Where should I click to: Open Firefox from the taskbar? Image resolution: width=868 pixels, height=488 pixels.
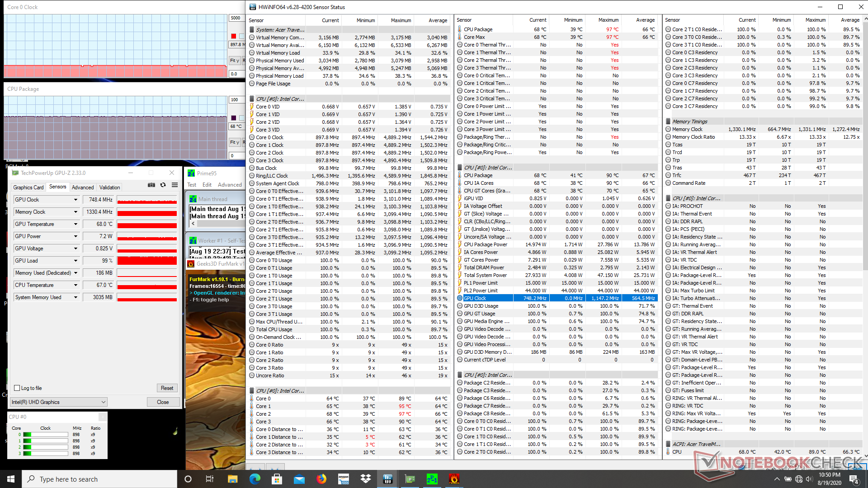(321, 479)
